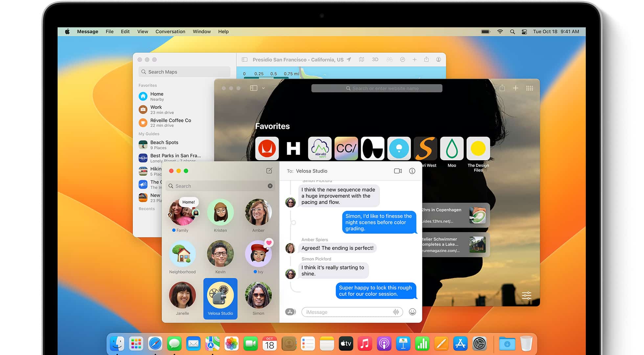Compose a new message in Messages

(x=269, y=171)
